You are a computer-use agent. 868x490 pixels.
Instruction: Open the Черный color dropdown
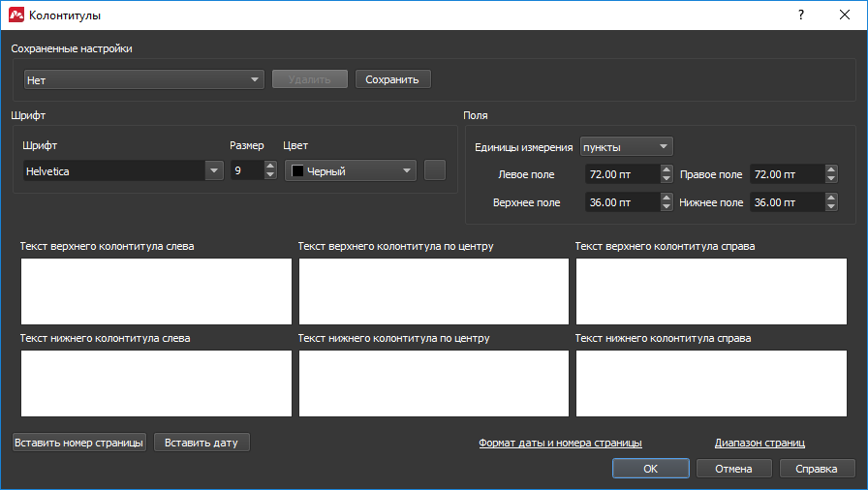[351, 170]
